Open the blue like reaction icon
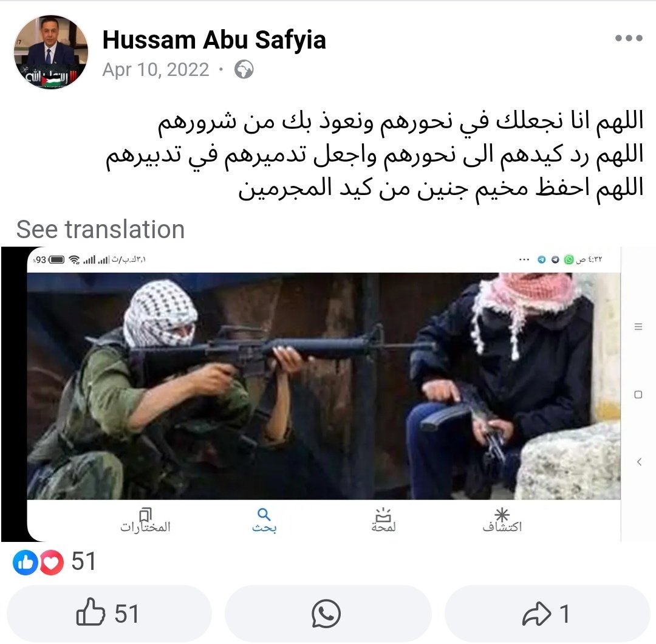This screenshot has height=644, width=656. click(25, 562)
